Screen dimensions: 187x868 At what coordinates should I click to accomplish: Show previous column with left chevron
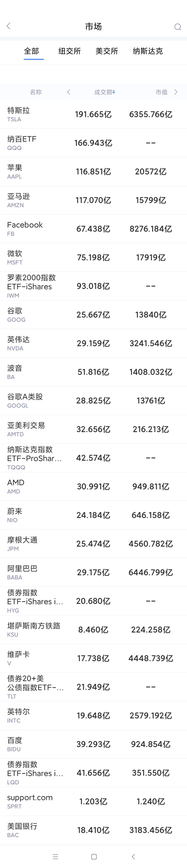pyautogui.click(x=69, y=92)
